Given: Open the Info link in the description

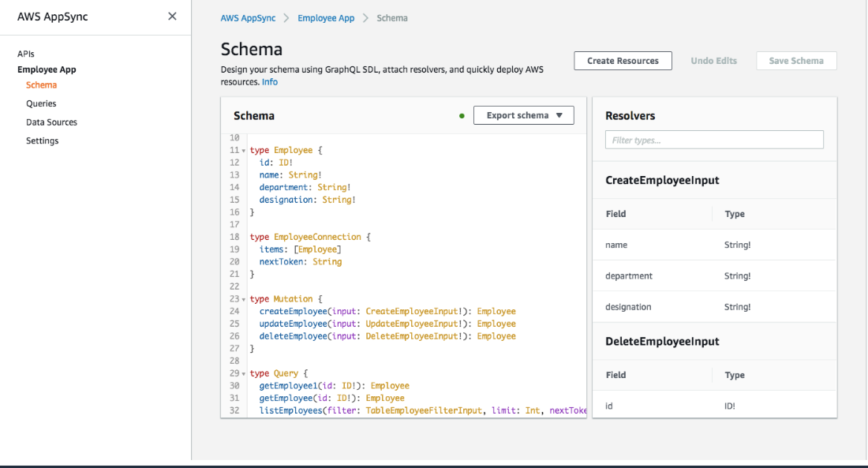Looking at the screenshot, I should click(270, 81).
